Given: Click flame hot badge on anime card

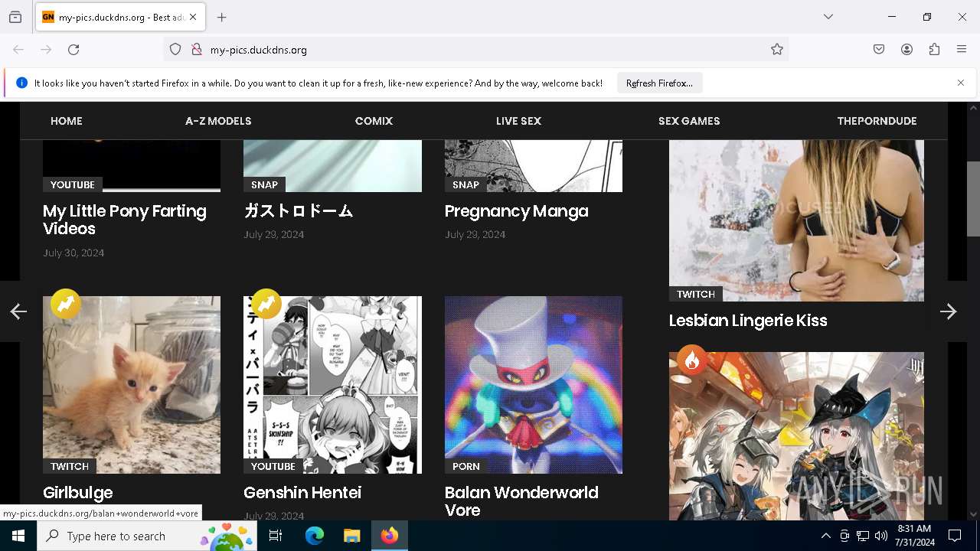Looking at the screenshot, I should point(692,360).
